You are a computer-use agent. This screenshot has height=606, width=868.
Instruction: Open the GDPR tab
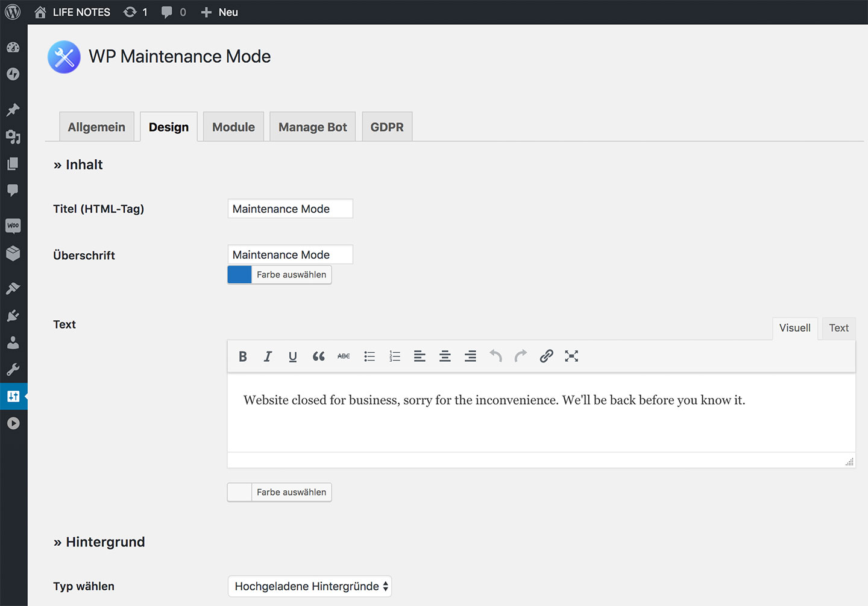387,127
